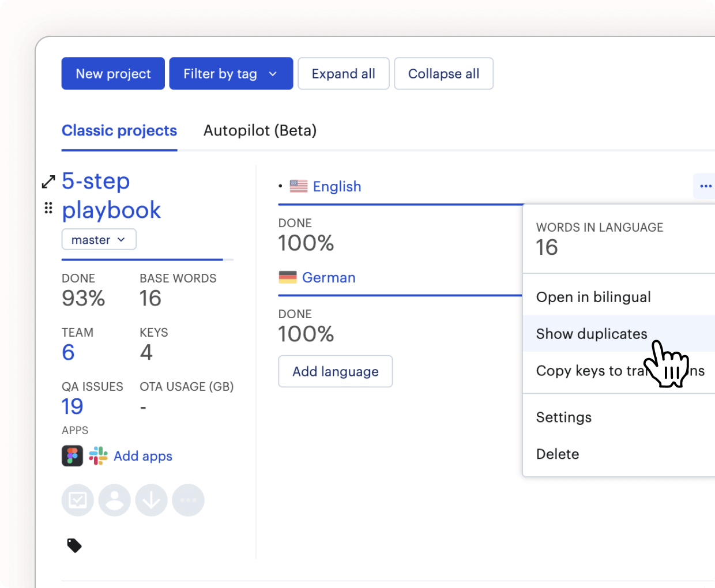Choose Open in bilingual menu option
Image resolution: width=715 pixels, height=588 pixels.
(593, 297)
